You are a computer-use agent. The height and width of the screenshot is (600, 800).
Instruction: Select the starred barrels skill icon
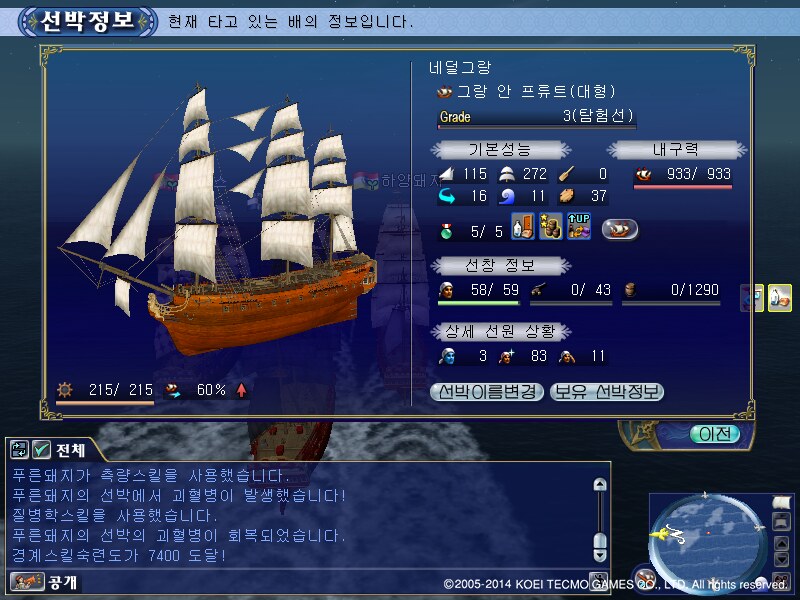[551, 227]
